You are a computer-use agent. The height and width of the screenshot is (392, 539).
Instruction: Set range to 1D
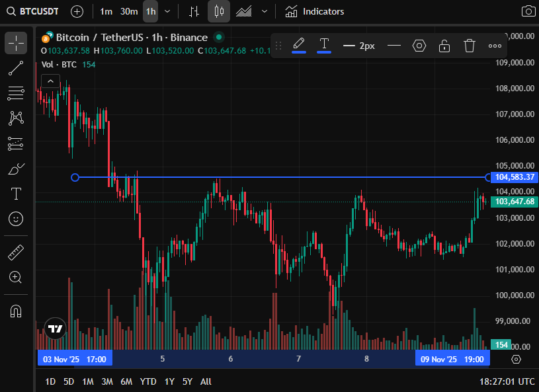click(x=50, y=381)
